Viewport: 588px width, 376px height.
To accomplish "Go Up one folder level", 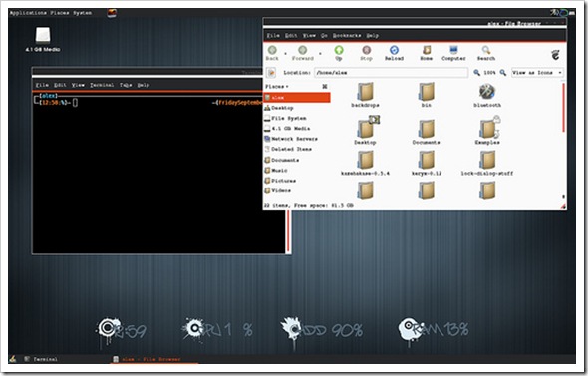I will [x=338, y=53].
